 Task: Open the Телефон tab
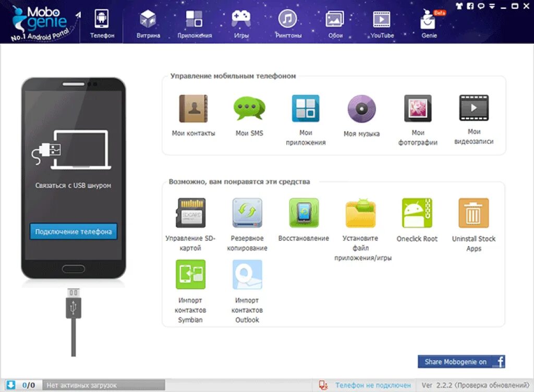click(102, 23)
